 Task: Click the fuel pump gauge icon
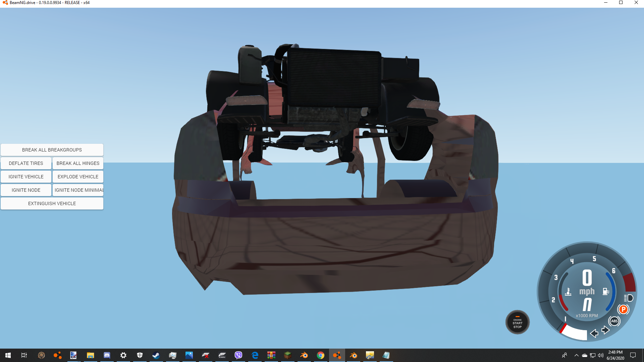click(x=606, y=292)
